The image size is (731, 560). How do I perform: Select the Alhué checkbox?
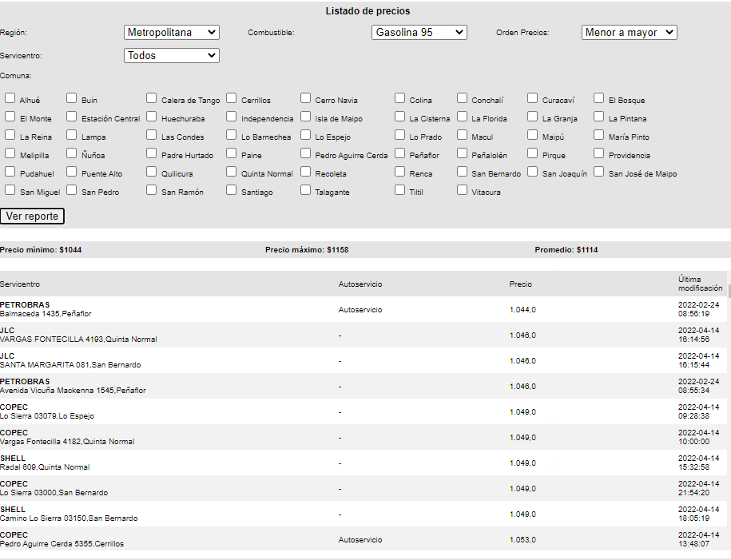(10, 98)
